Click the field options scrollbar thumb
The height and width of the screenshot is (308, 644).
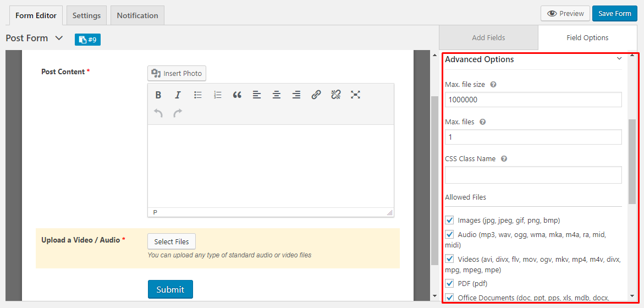click(632, 161)
